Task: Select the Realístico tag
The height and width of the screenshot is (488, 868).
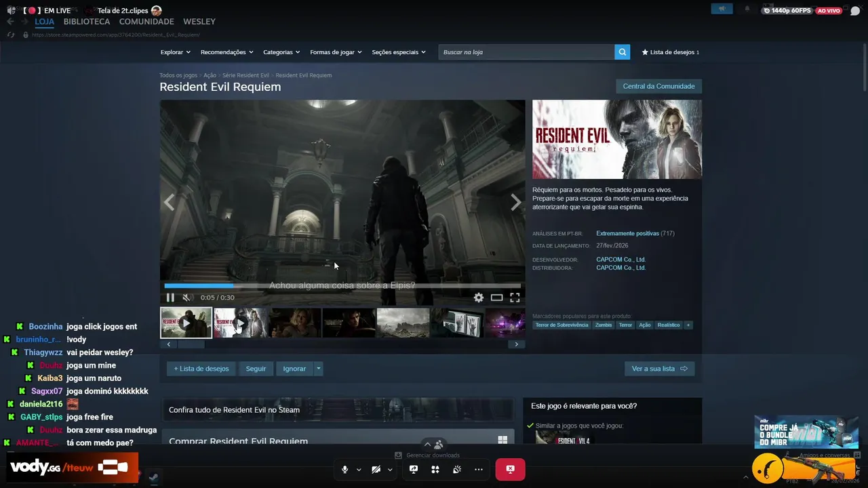Action: (x=668, y=325)
